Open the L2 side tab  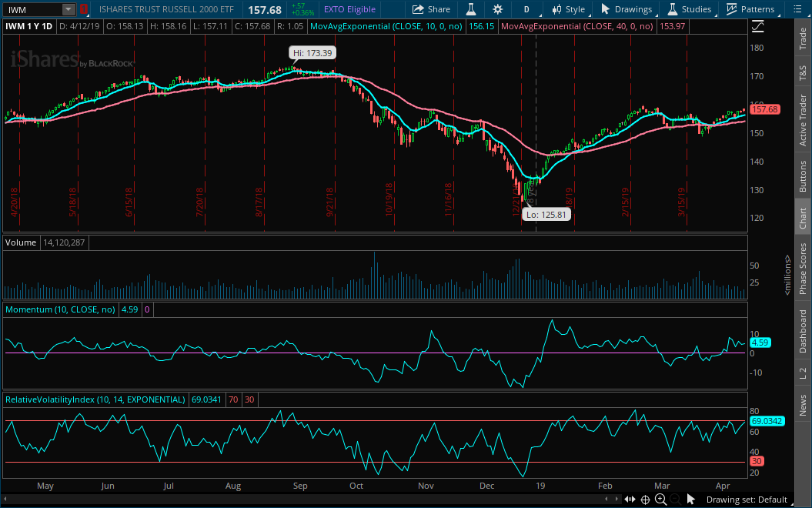click(x=803, y=373)
